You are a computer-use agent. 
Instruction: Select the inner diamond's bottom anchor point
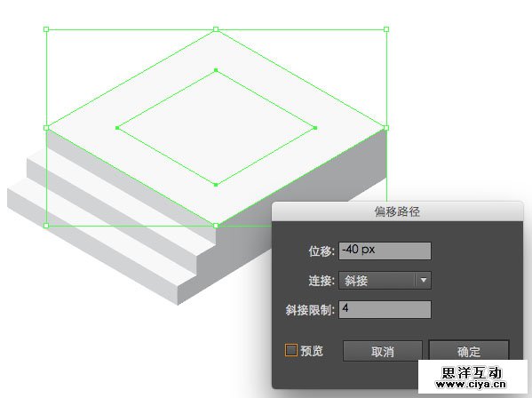point(216,185)
